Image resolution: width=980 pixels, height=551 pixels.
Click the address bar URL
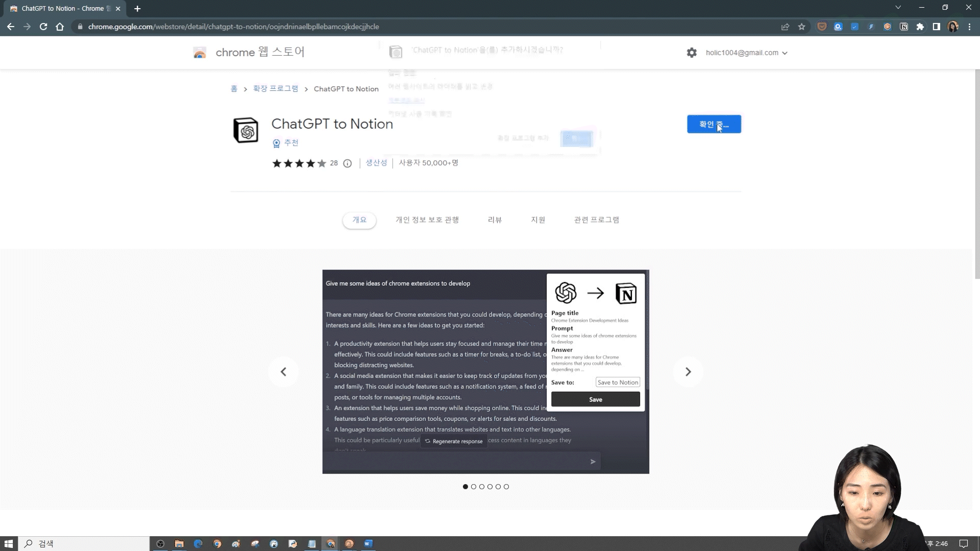(233, 27)
